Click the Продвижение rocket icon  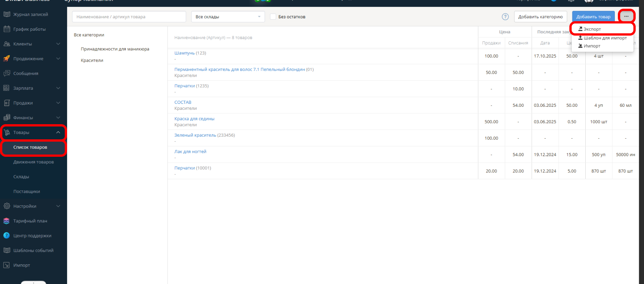(6, 59)
